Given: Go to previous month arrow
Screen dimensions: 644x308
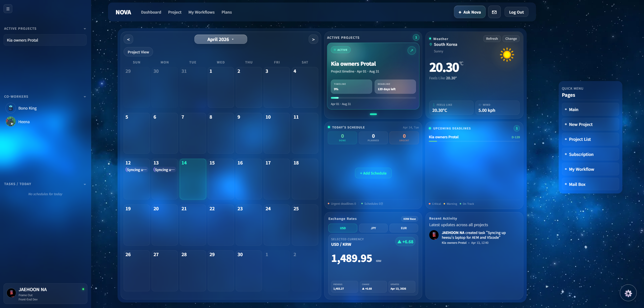Looking at the screenshot, I should tap(128, 39).
